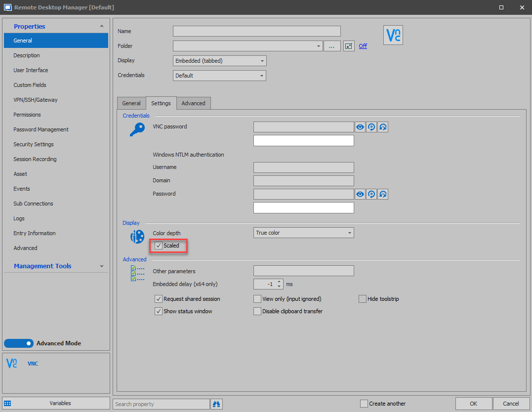This screenshot has width=532, height=412.
Task: Click the VNC logo in the top right
Action: click(x=393, y=35)
